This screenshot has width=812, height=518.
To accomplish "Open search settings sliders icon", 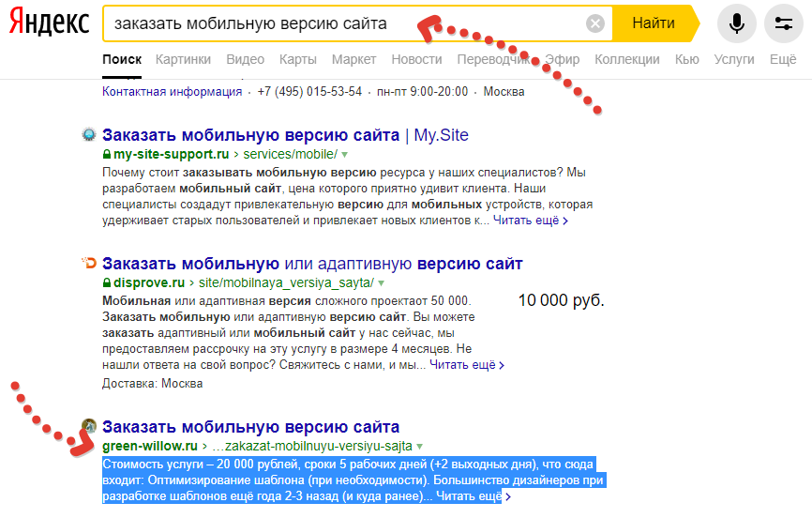I will point(784,23).
